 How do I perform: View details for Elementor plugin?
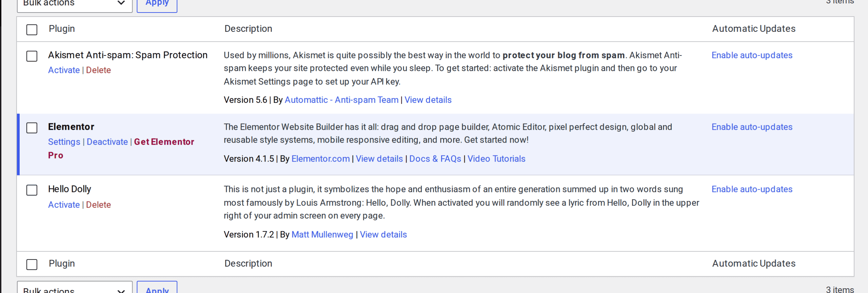[x=379, y=159]
